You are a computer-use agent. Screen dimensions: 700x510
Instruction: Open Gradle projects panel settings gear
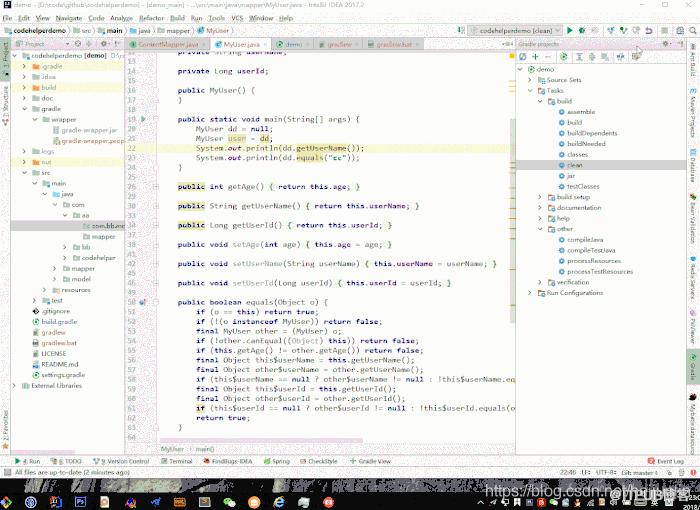coord(666,44)
